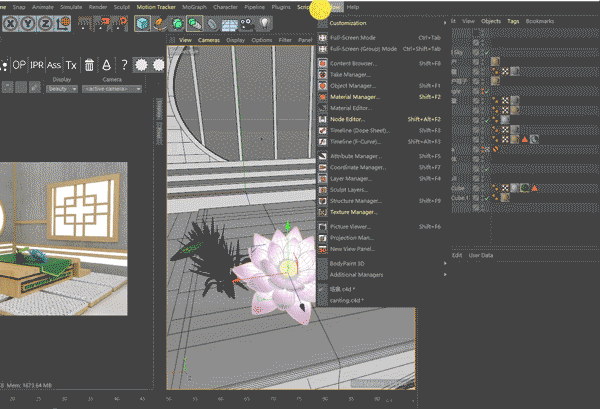Click the cone light icon

pos(106,65)
